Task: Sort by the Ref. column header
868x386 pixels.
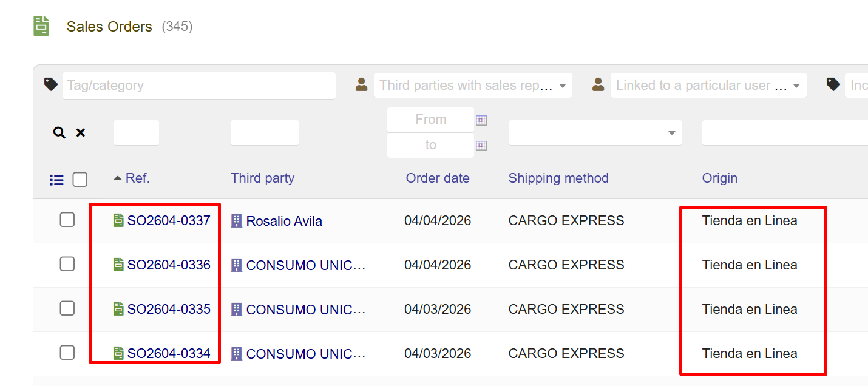Action: pyautogui.click(x=137, y=178)
